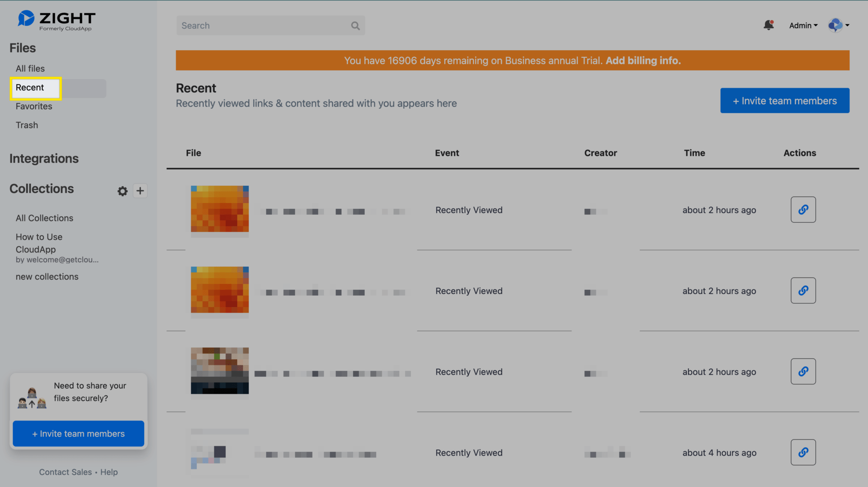Screen dimensions: 868x487
Task: Expand the user avatar profile menu
Action: (x=839, y=25)
